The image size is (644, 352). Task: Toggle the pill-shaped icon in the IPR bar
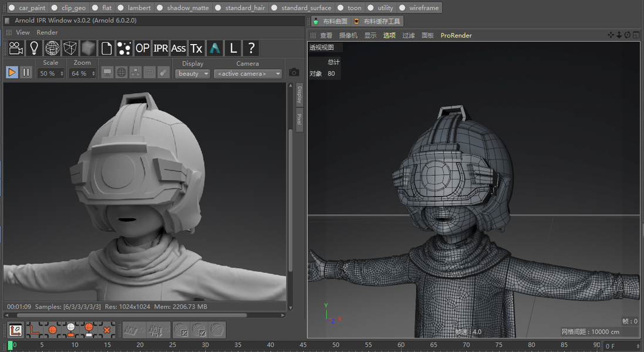163,73
